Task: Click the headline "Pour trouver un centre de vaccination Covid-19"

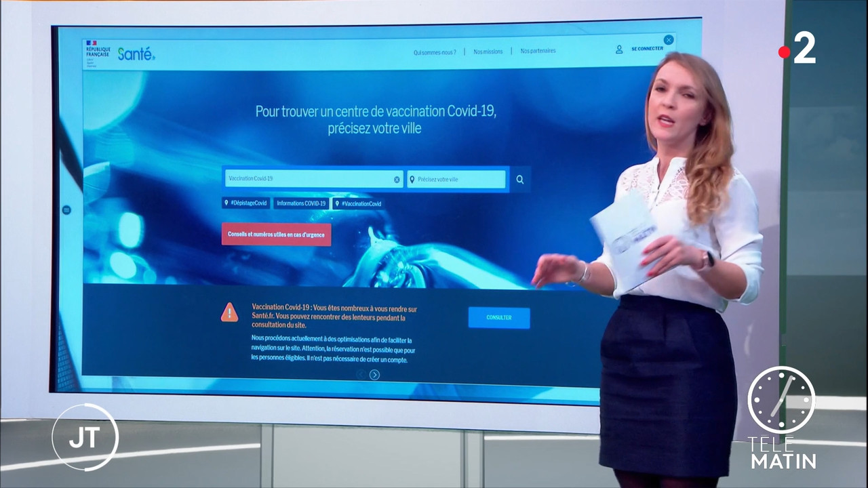Action: pos(376,111)
